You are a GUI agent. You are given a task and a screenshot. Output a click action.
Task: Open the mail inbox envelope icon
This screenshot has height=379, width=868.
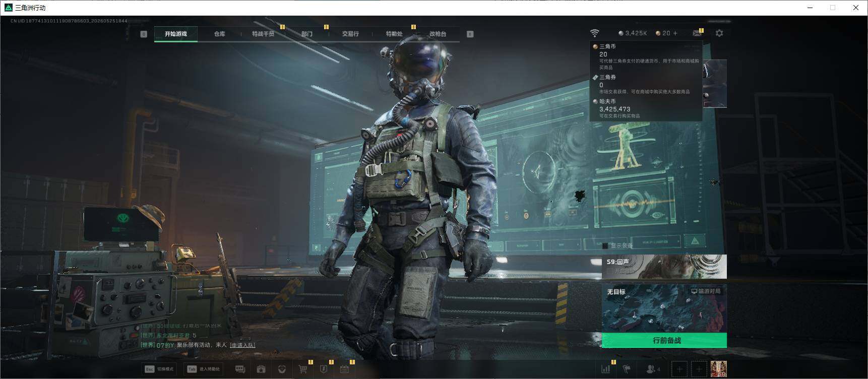[x=697, y=33]
